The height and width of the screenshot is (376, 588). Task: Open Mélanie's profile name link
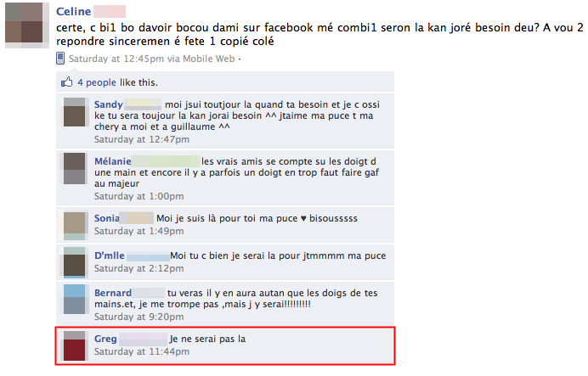[x=112, y=161]
